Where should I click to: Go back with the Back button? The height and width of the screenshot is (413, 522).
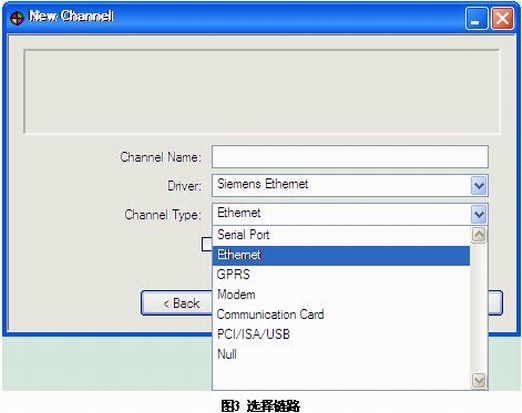(177, 303)
